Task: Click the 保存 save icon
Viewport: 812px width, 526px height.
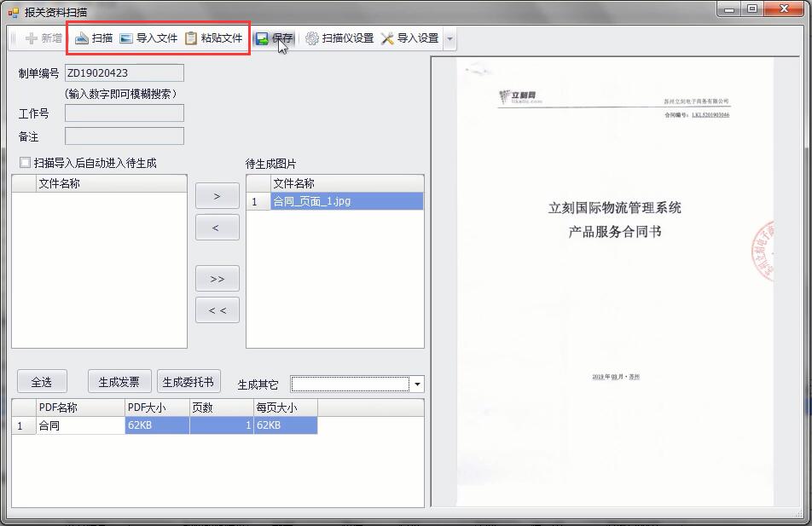Action: click(x=263, y=38)
